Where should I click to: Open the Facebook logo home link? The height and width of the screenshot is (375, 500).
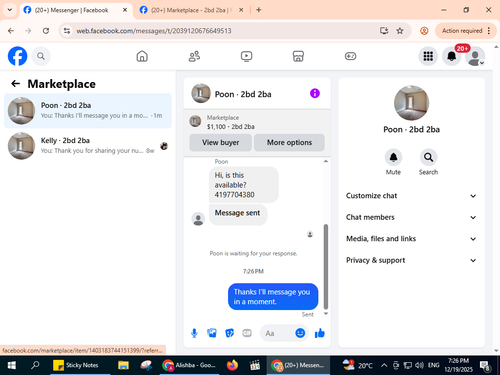(17, 56)
